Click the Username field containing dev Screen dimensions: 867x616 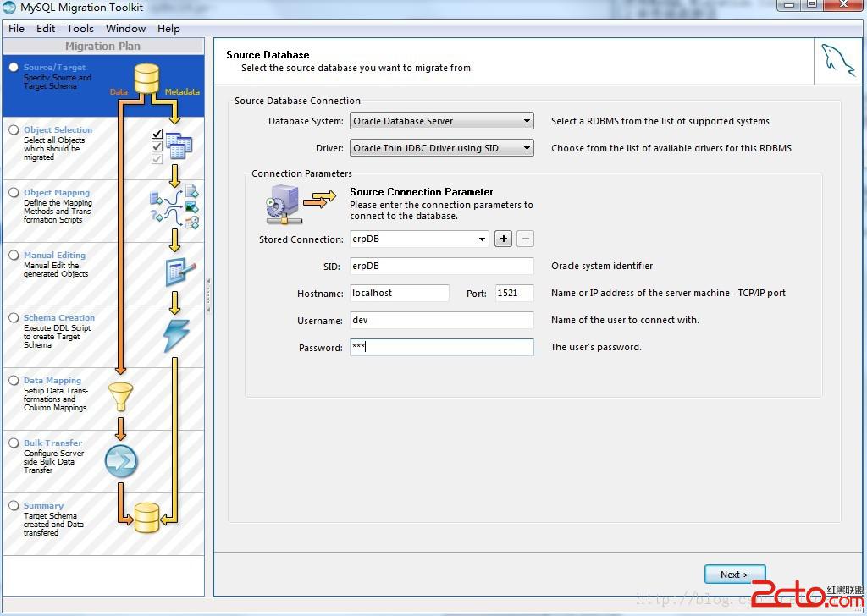pyautogui.click(x=442, y=320)
